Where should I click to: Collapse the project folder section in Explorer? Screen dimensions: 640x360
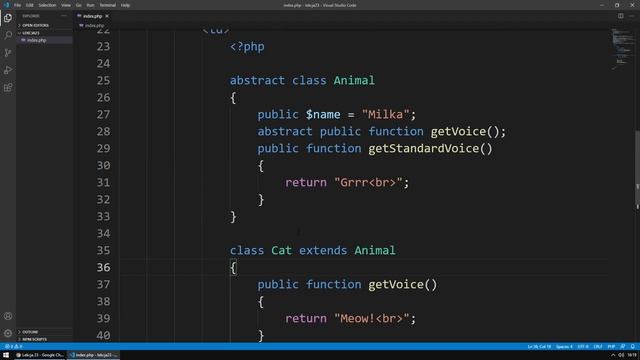point(44,33)
